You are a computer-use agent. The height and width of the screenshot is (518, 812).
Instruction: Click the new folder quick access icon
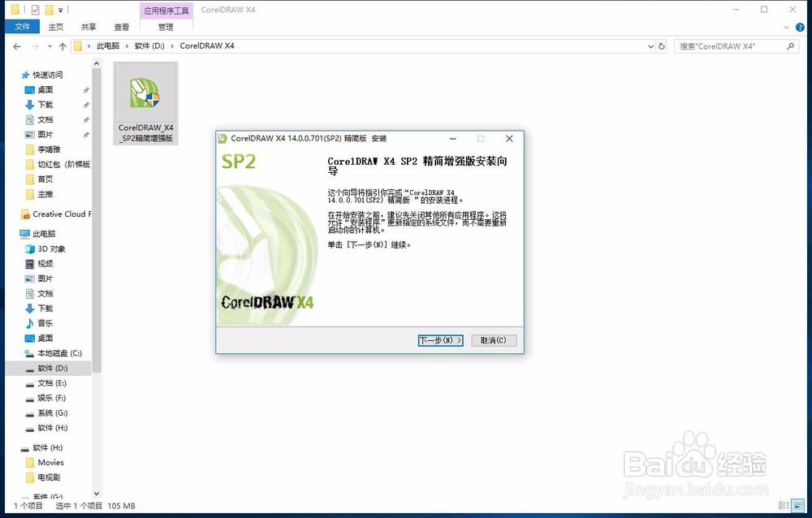pyautogui.click(x=50, y=9)
